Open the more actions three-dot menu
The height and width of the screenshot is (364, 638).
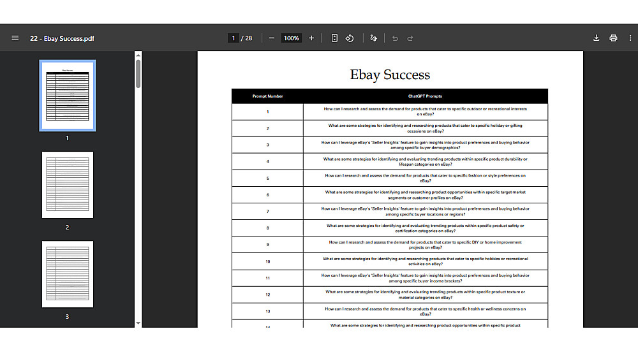pos(630,38)
